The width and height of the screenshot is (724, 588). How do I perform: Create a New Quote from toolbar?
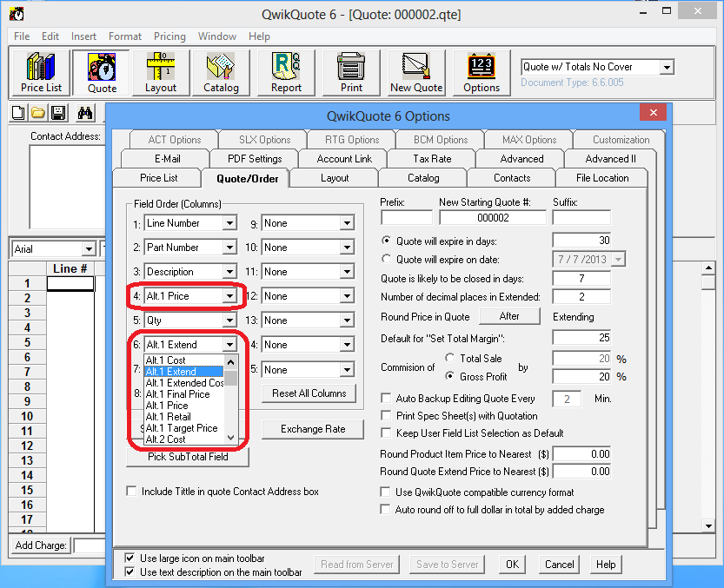coord(416,73)
